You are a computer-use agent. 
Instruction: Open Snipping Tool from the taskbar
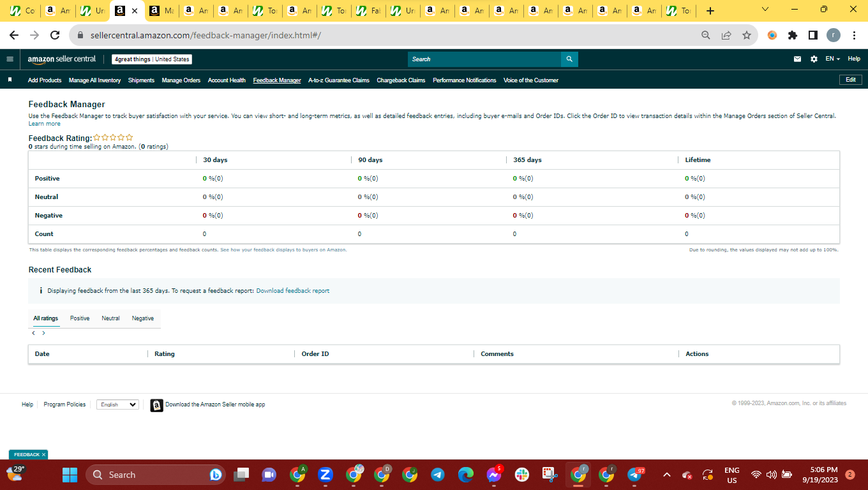coord(550,475)
